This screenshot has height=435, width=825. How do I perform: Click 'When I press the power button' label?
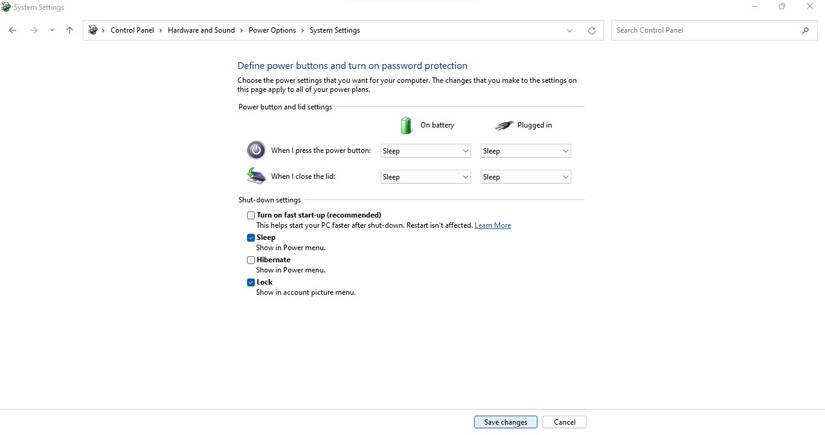point(321,150)
